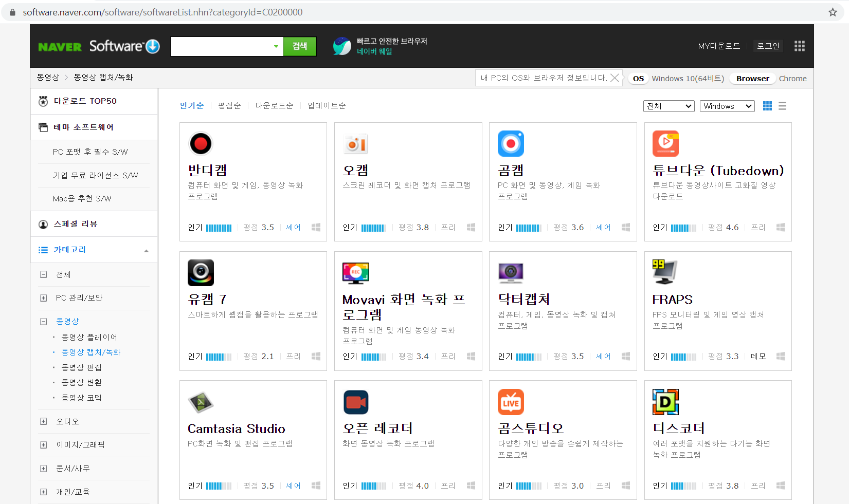Open 다운로드 TOP50 menu
849x504 pixels.
(x=85, y=101)
